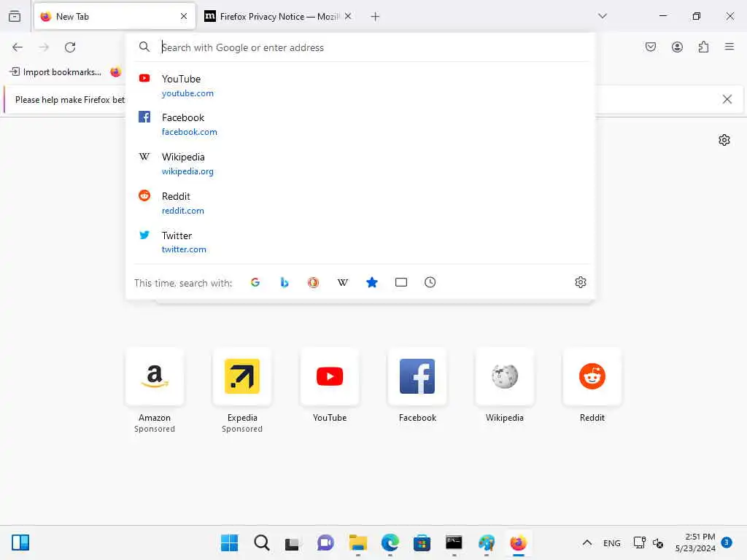The image size is (747, 560).
Task: Search open tabs using tabs icon
Action: click(x=401, y=282)
